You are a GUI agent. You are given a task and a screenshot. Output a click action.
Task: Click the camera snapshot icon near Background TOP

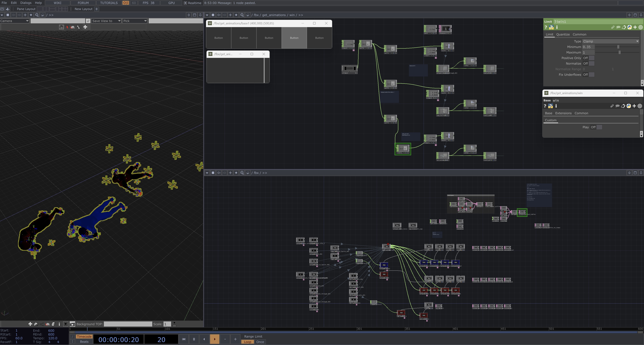72,324
